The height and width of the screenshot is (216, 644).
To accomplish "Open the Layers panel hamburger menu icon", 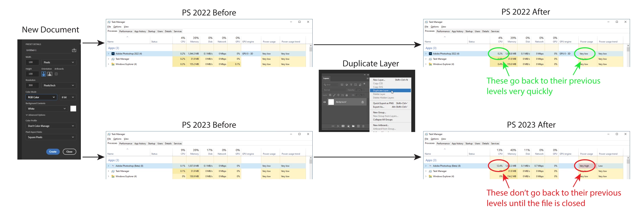I will click(368, 78).
